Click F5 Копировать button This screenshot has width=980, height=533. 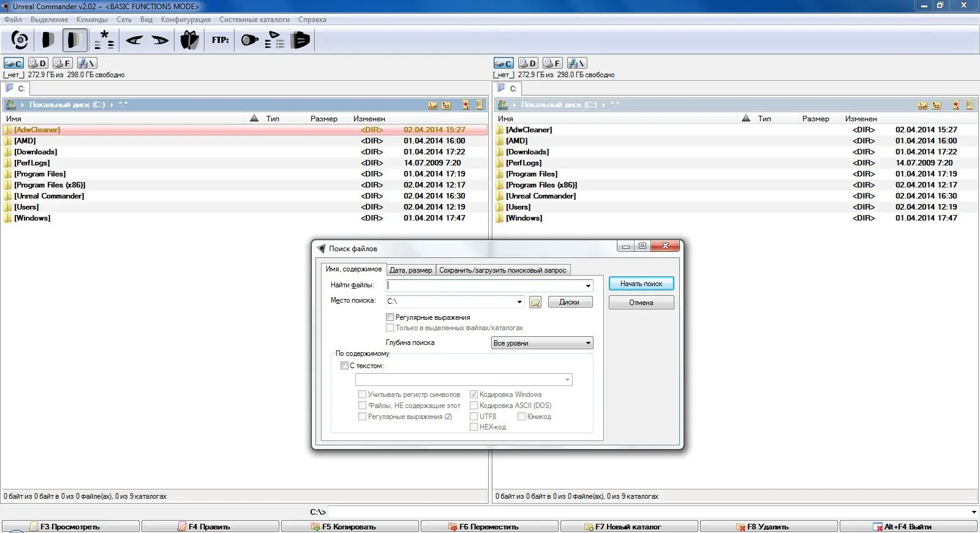(x=350, y=527)
